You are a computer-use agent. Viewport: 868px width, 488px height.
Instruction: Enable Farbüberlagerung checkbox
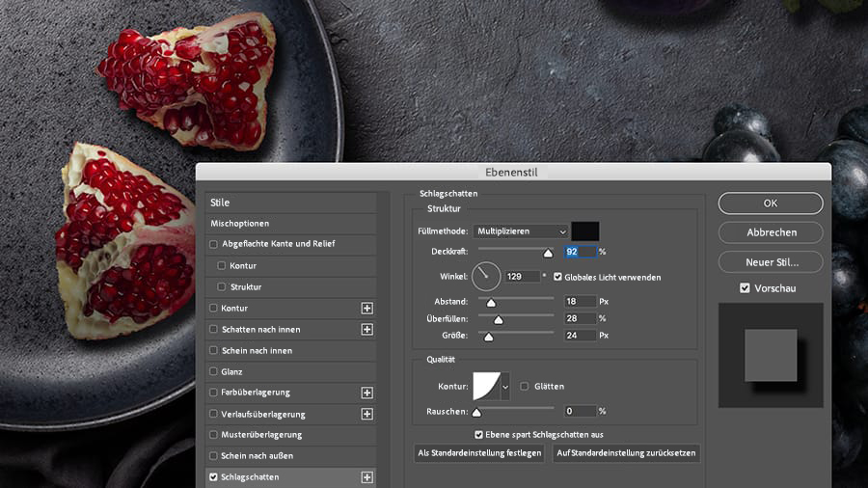click(x=214, y=393)
